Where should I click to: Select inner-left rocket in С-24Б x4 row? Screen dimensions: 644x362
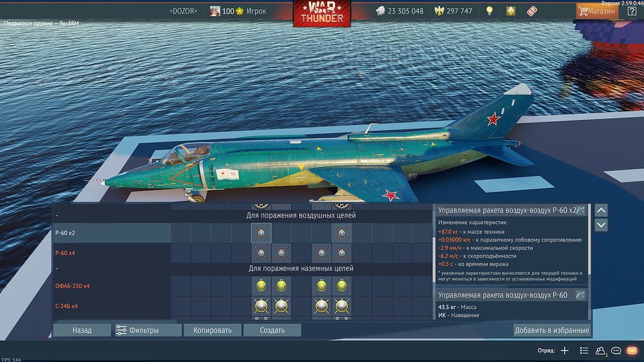(281, 307)
